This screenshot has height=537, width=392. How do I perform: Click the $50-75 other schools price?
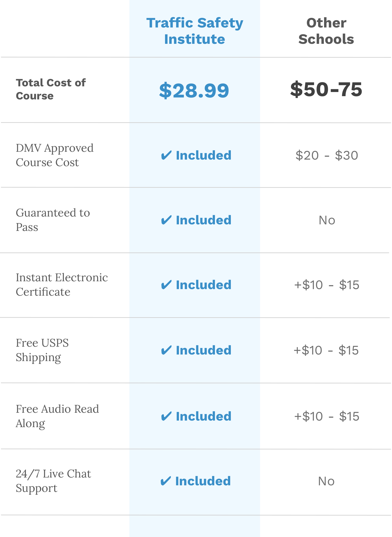click(x=327, y=90)
